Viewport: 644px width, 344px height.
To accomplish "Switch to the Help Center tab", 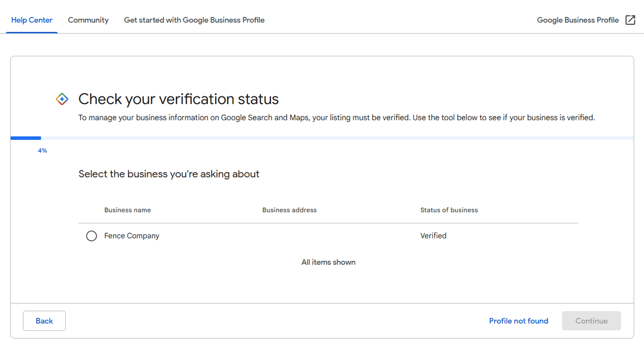I will 32,20.
